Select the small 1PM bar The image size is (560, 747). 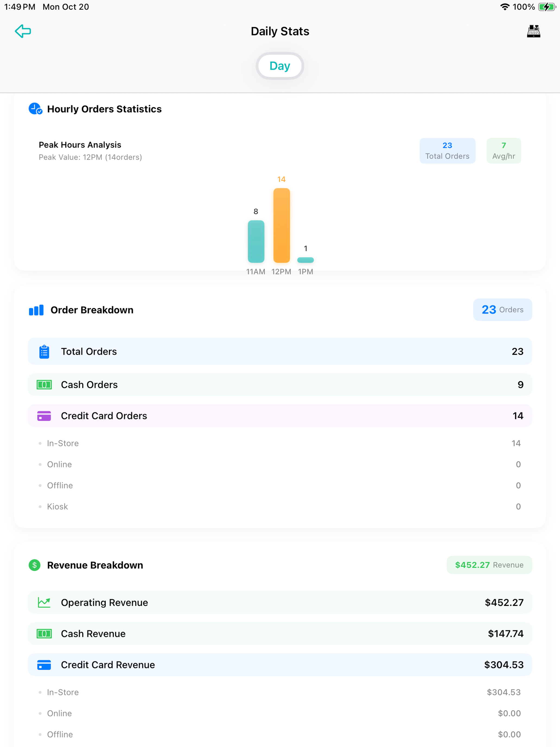coord(306,260)
